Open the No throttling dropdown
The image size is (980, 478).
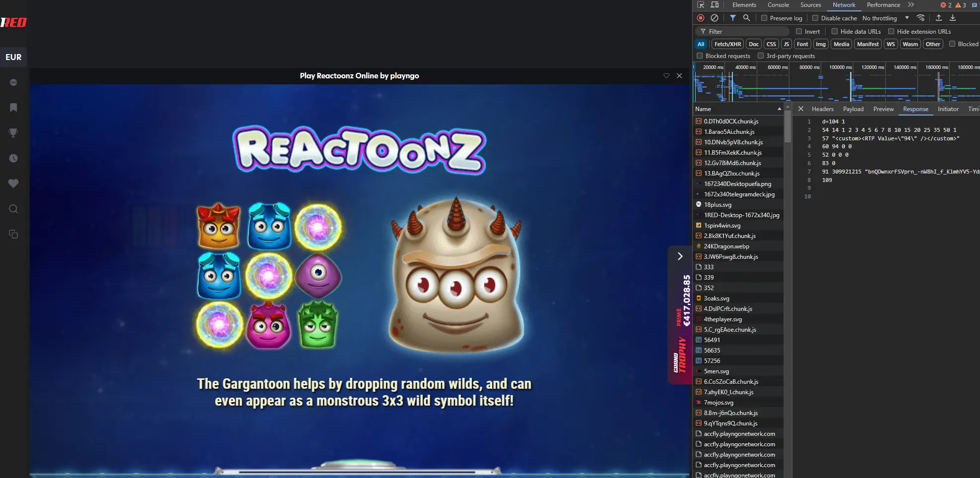click(886, 18)
